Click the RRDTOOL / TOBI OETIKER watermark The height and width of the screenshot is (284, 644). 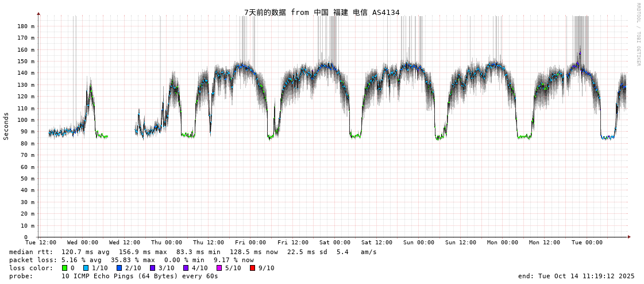click(638, 34)
